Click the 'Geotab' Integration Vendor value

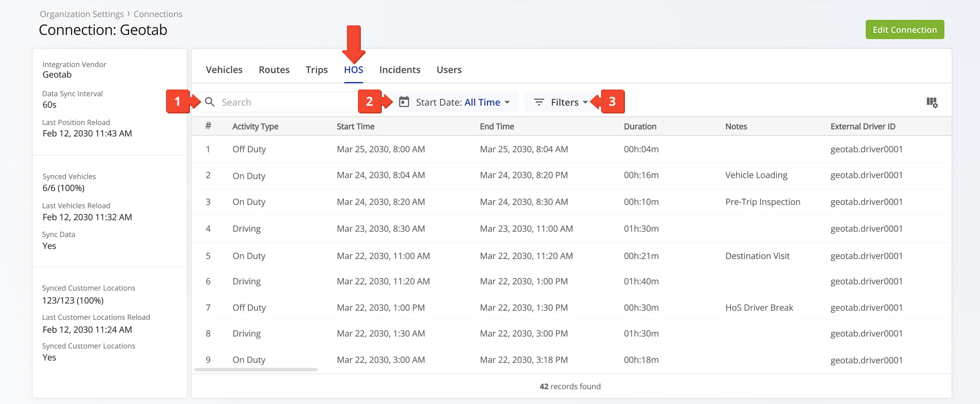coord(57,75)
